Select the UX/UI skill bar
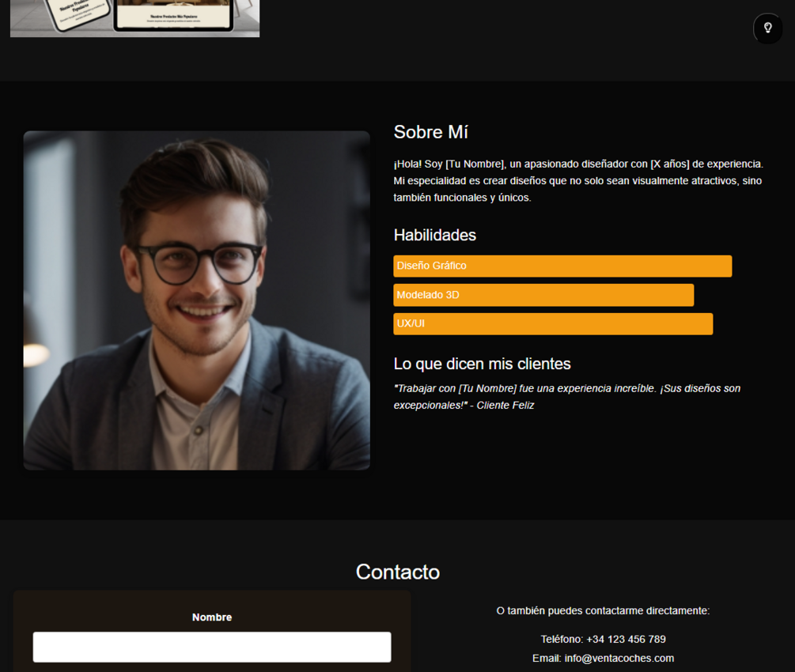795x672 pixels. pyautogui.click(x=553, y=324)
